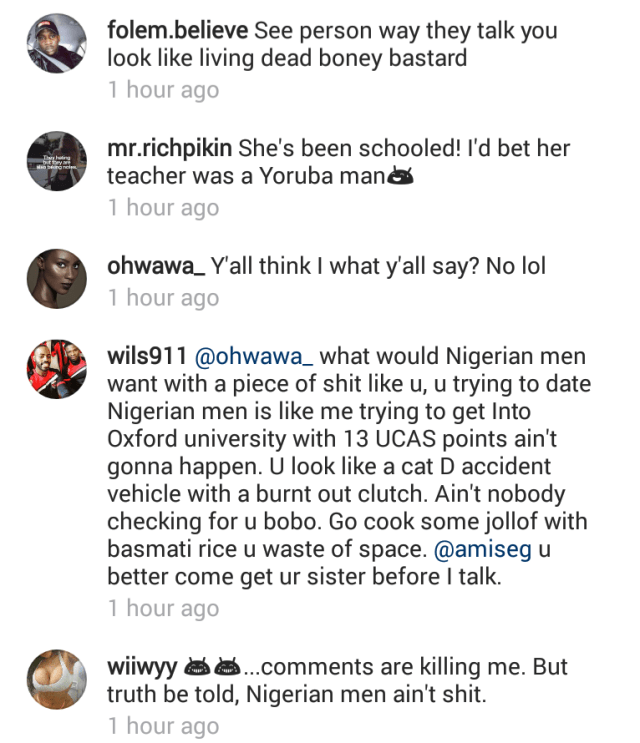Click the timestamp beneath wils911's long comment
Image resolution: width=640 pixels, height=743 pixels.
coord(163,608)
